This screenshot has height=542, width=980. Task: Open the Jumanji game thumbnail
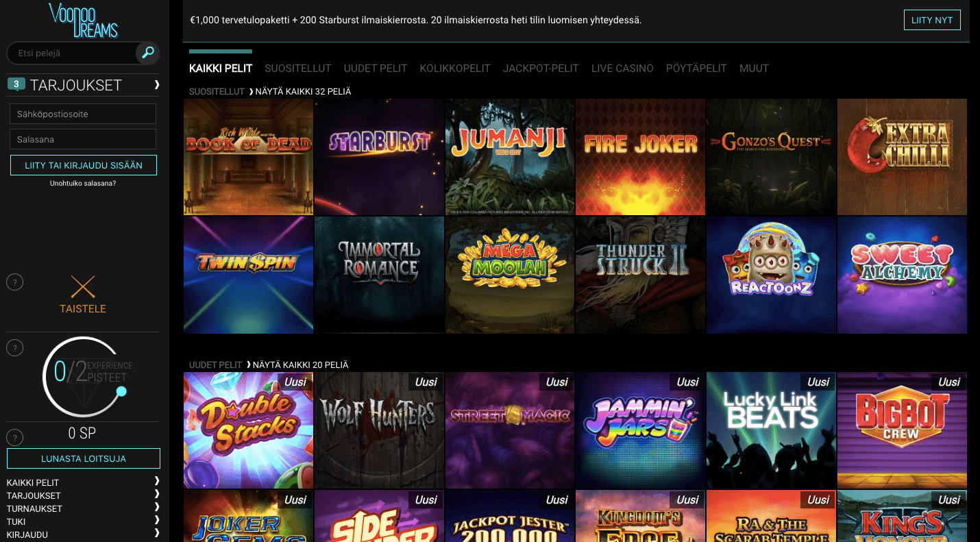click(x=510, y=157)
